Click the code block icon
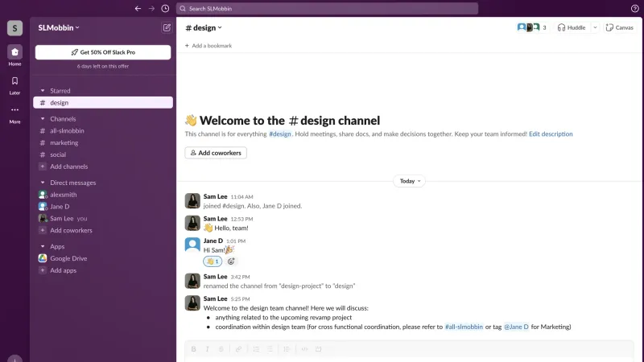 click(318, 349)
